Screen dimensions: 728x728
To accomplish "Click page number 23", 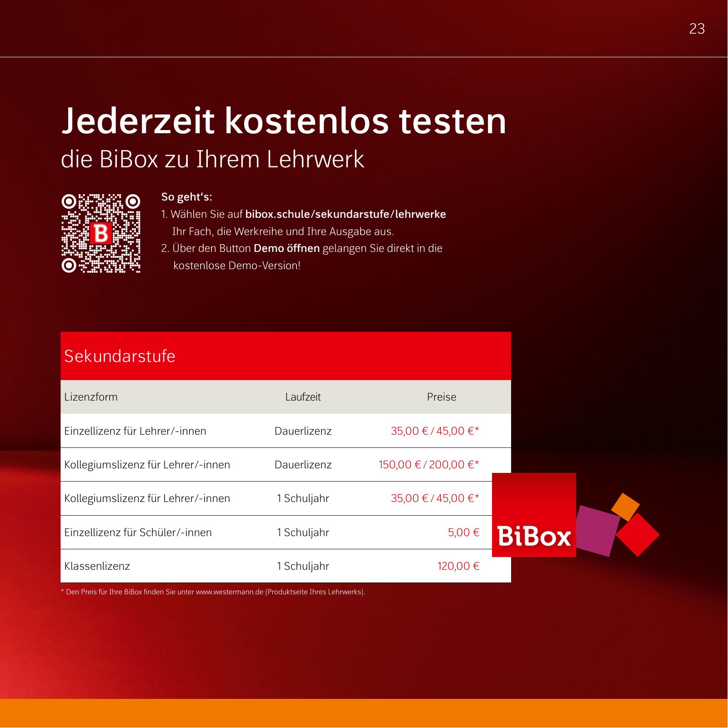I will coord(697,29).
